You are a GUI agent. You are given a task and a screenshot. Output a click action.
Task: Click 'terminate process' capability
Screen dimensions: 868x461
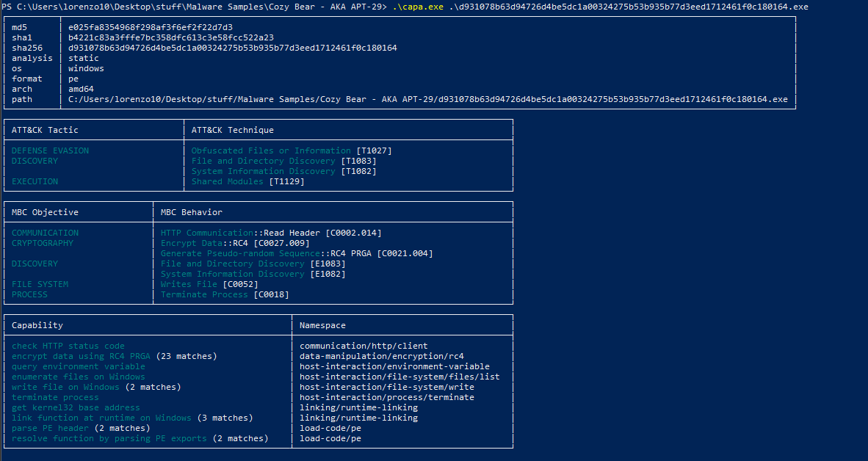tap(55, 397)
